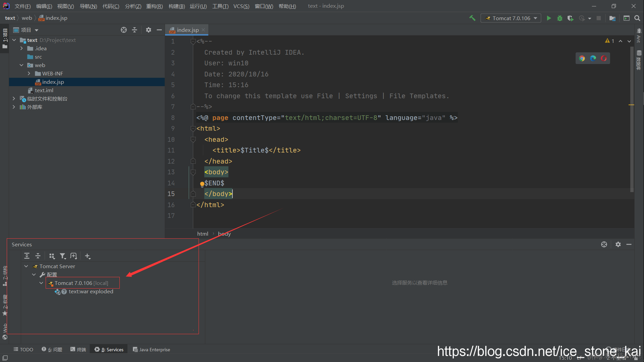Open the Tomcat 7.0.106 run configuration dropdown
Image resolution: width=644 pixels, height=362 pixels.
point(511,18)
